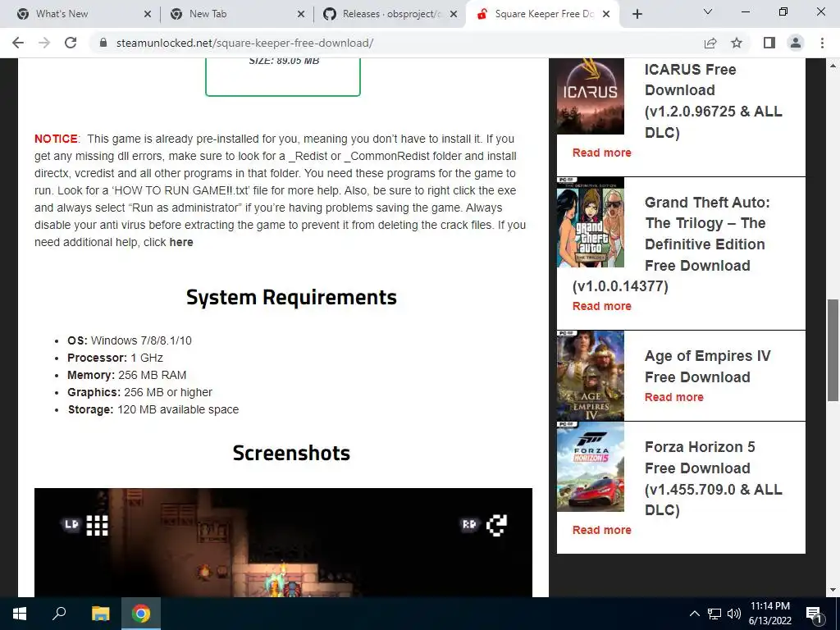Click scrollbar up arrow

pyautogui.click(x=833, y=66)
